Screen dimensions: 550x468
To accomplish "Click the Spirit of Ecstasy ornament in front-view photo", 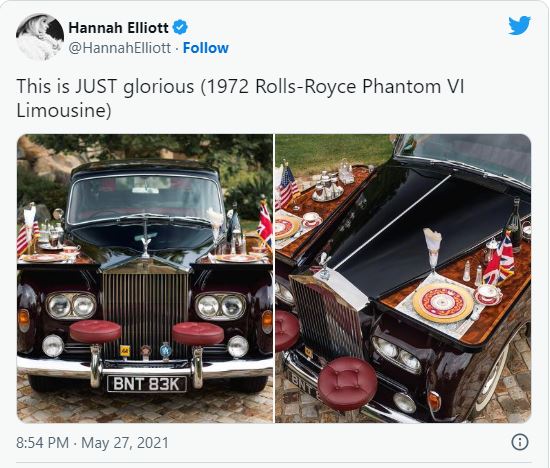I will 145,239.
